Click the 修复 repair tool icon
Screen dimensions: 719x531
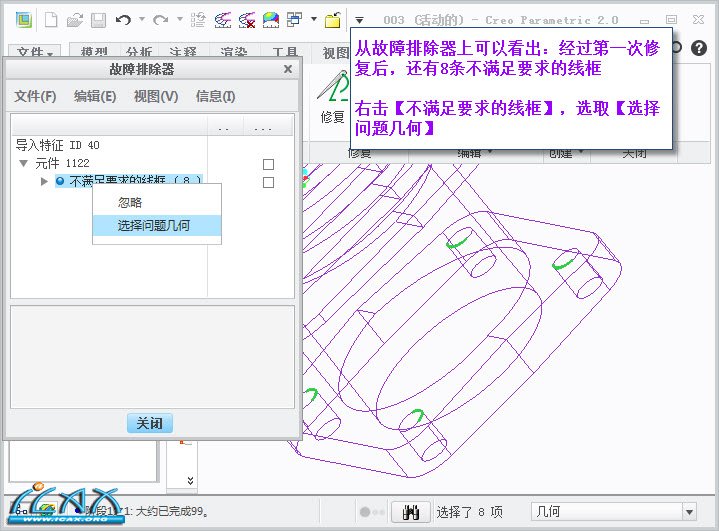[331, 97]
